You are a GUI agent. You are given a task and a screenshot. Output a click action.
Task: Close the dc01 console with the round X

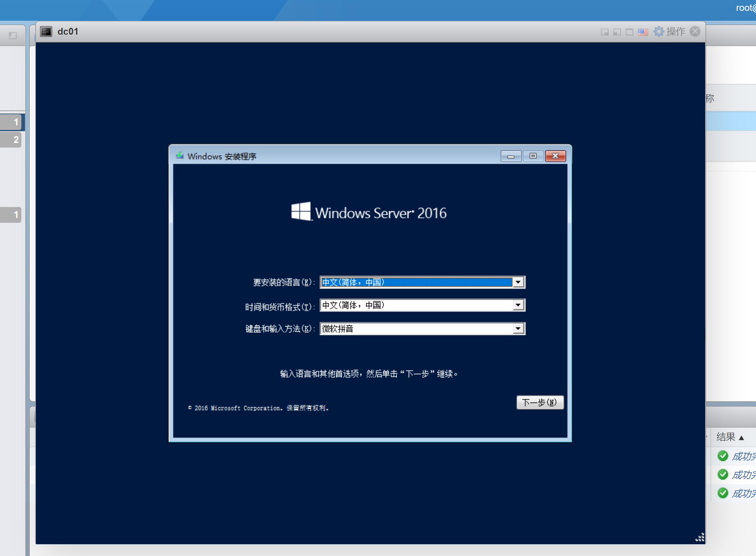(695, 31)
